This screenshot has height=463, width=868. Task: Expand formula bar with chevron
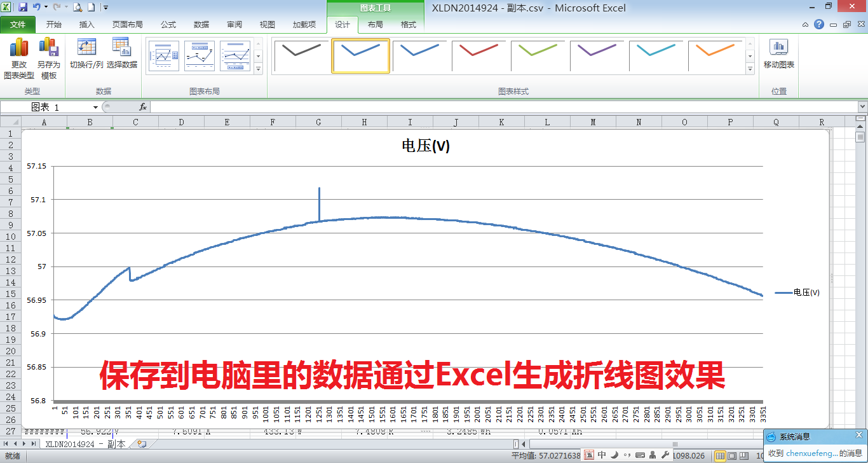tap(862, 107)
